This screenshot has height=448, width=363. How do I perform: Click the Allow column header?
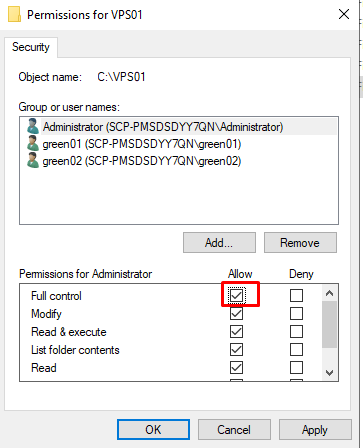240,274
